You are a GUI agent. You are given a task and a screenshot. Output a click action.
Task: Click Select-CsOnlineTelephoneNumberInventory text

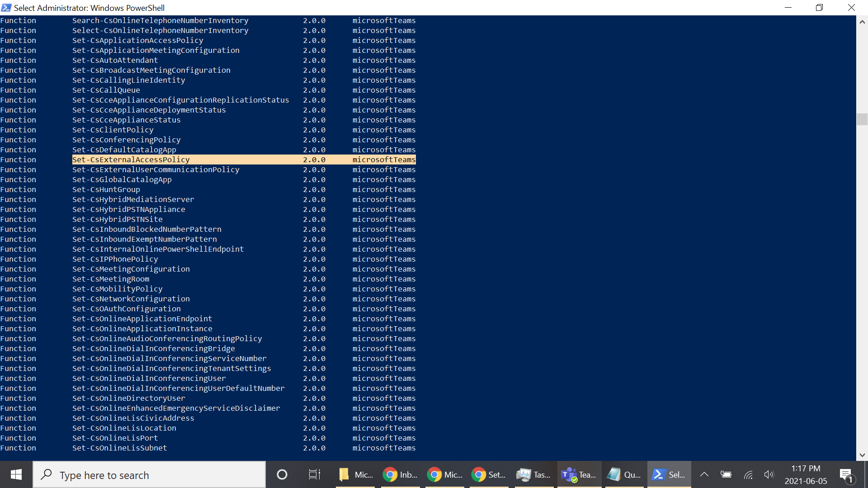coord(160,30)
